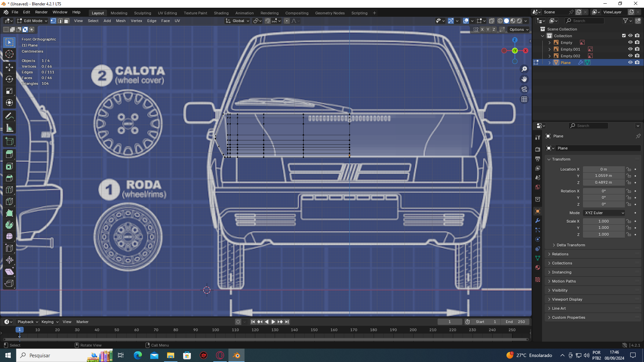
Task: Select the Rotate tool
Action: [9, 79]
